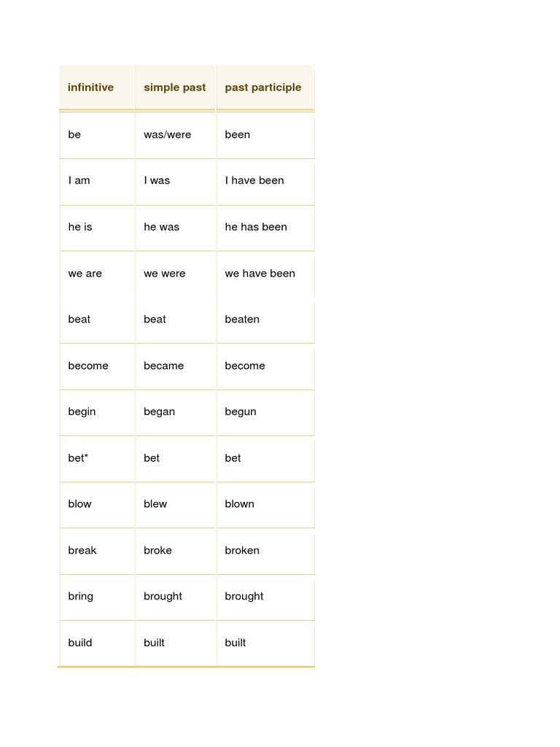Select the 'we have been' cell
Image resolution: width=560 pixels, height=747 pixels.
(x=260, y=274)
